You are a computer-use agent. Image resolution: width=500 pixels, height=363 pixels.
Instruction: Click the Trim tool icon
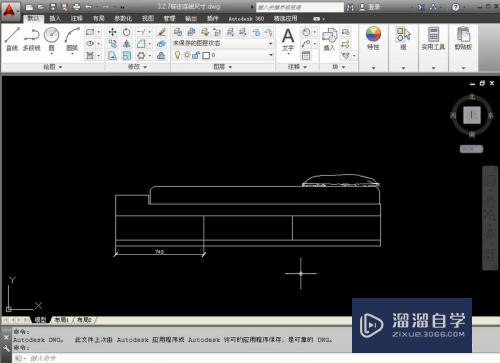(x=141, y=32)
